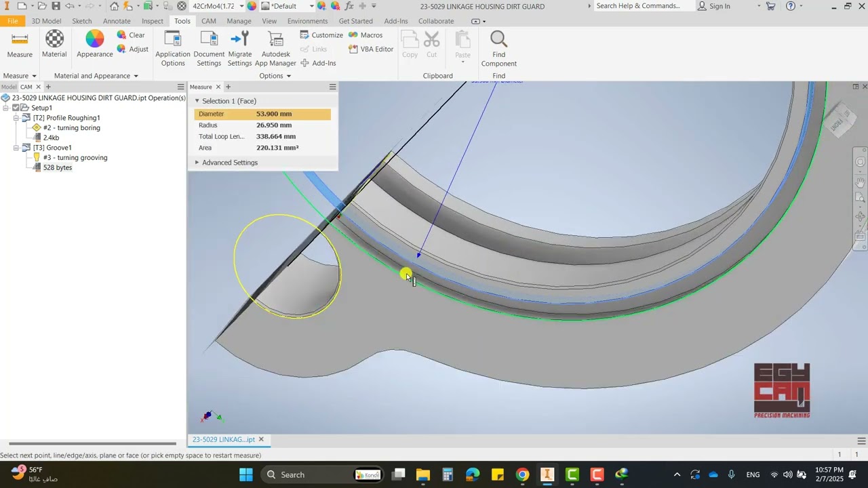The height and width of the screenshot is (488, 868).
Task: Click the browser horizontal scrollbar
Action: (x=92, y=444)
